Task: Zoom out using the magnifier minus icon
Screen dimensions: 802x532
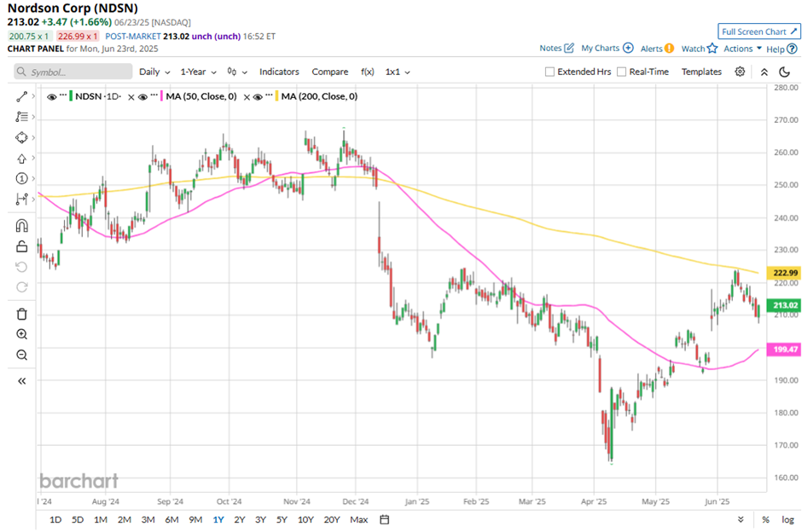Action: [21, 355]
